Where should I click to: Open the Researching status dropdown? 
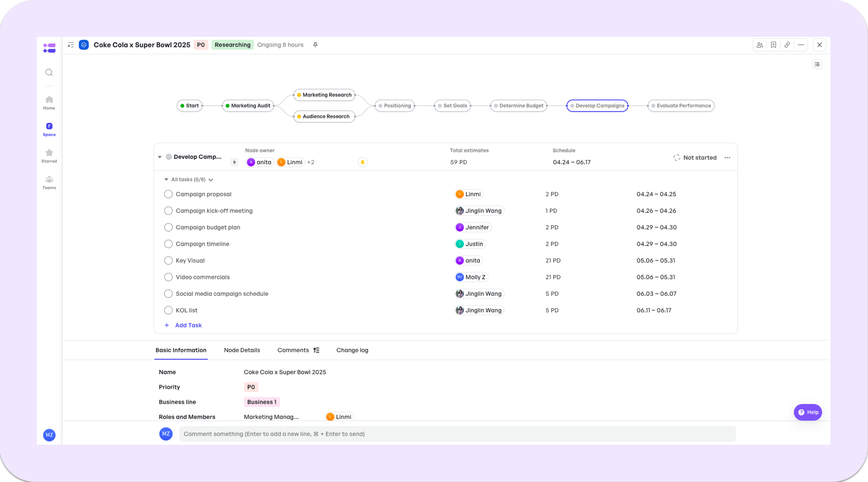pyautogui.click(x=232, y=45)
